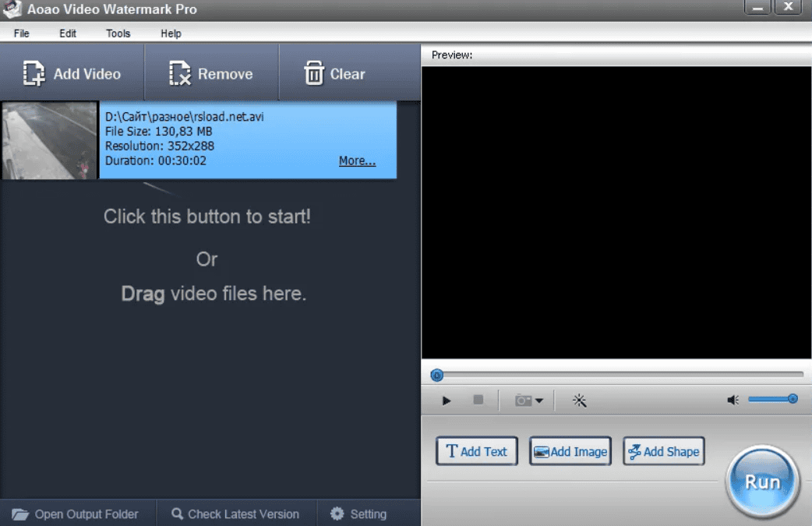812x526 pixels.
Task: Open the output folder
Action: click(76, 514)
